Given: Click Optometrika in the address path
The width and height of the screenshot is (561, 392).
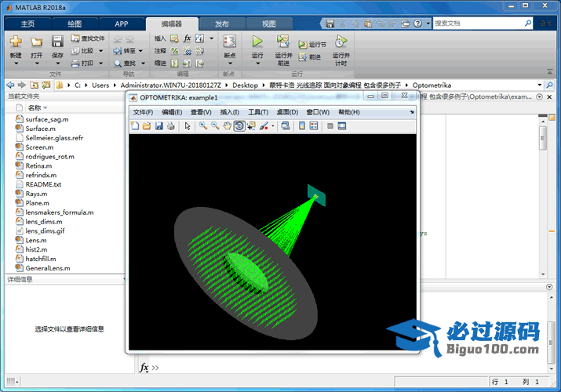Looking at the screenshot, I should (432, 85).
